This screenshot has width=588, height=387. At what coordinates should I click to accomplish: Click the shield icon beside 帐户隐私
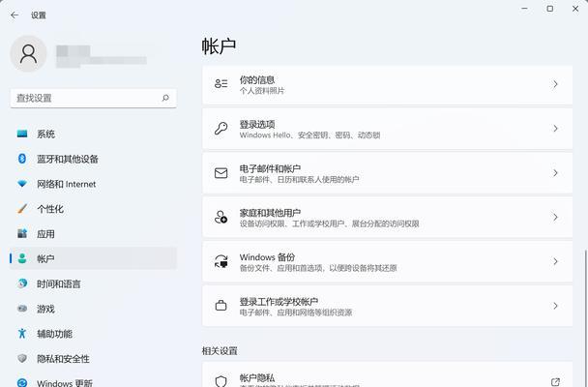(220, 381)
